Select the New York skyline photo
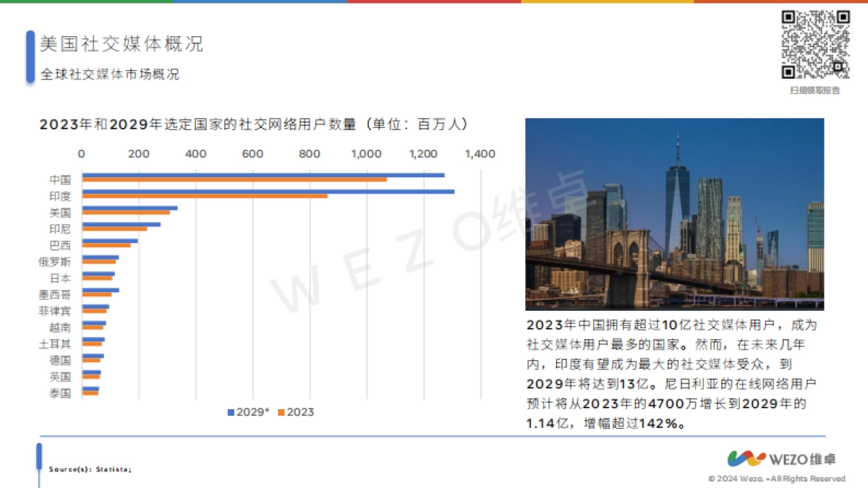 pyautogui.click(x=687, y=213)
